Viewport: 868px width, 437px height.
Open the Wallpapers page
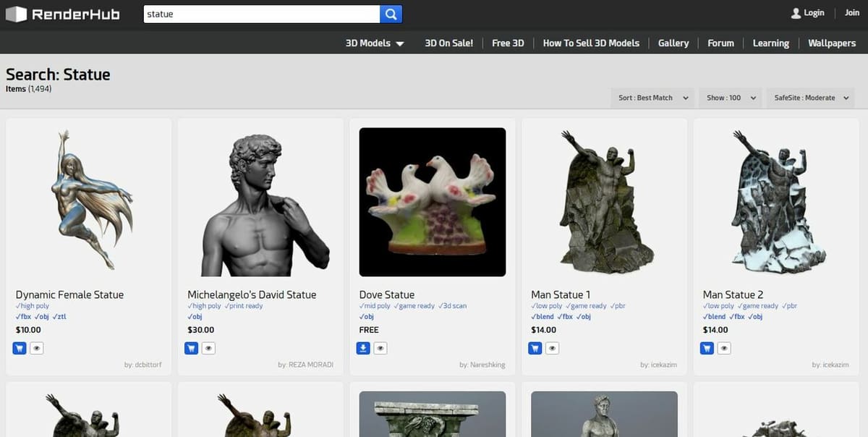click(832, 43)
